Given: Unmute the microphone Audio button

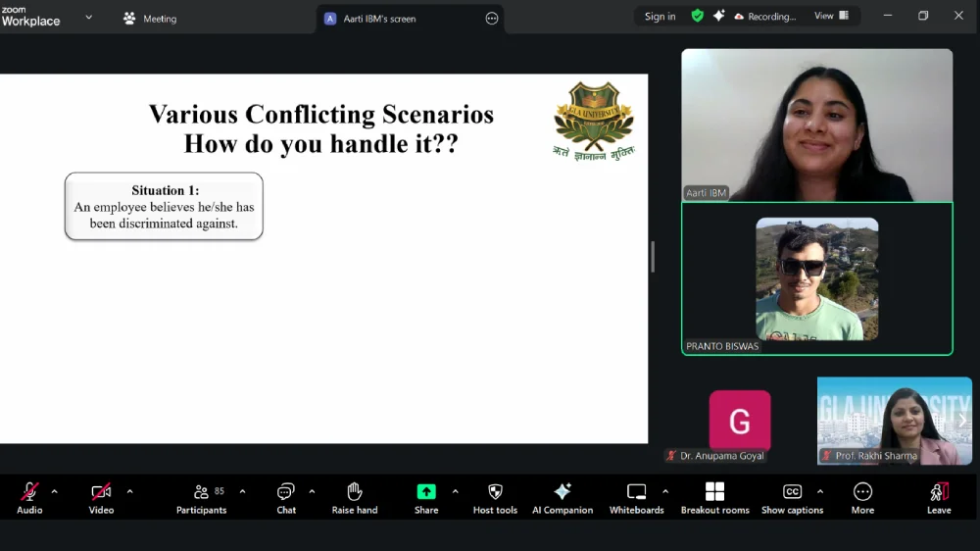Looking at the screenshot, I should coord(29,497).
